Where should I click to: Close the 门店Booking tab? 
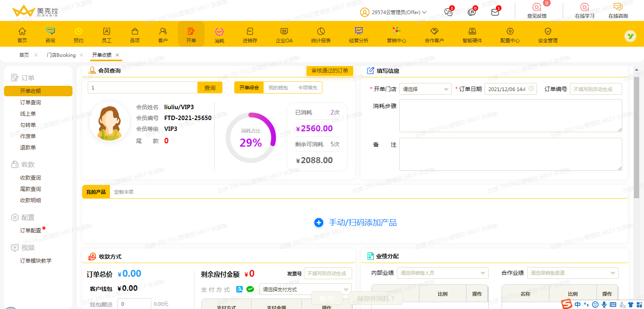tap(81, 55)
